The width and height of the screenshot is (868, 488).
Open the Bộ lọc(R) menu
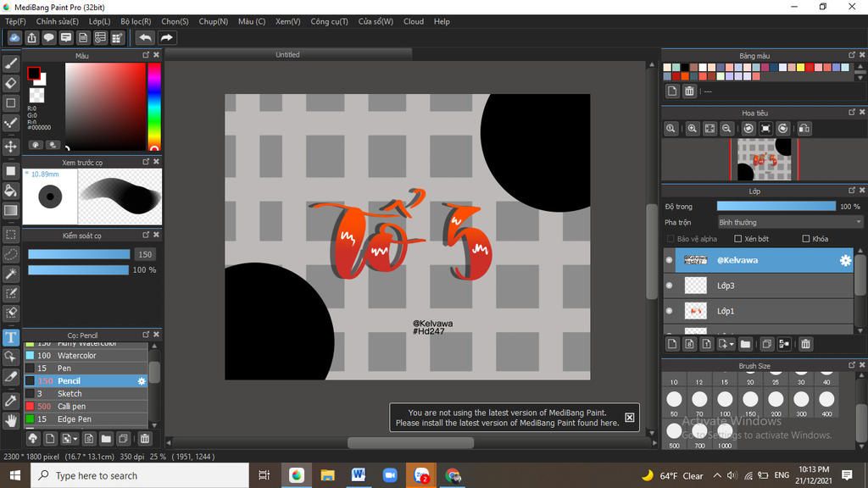[x=136, y=21]
